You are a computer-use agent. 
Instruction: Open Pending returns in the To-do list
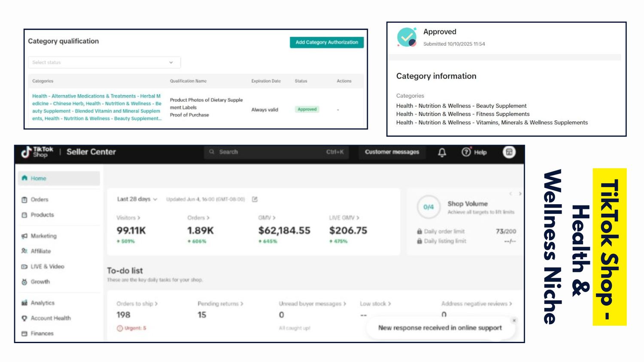220,304
